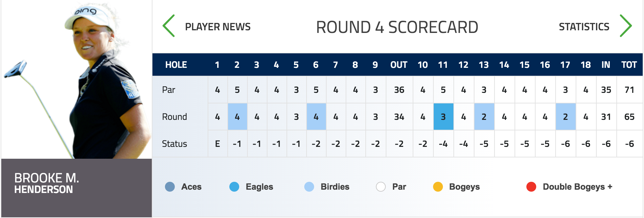Select the eagle score on hole 11
644x218 pixels.
pos(443,117)
